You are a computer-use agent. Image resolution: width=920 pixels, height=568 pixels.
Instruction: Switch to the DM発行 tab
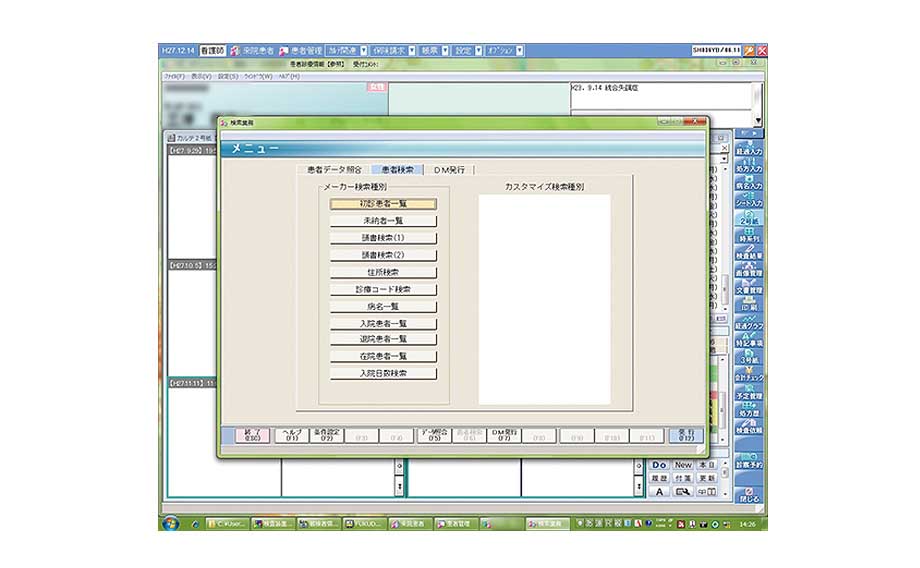click(449, 170)
